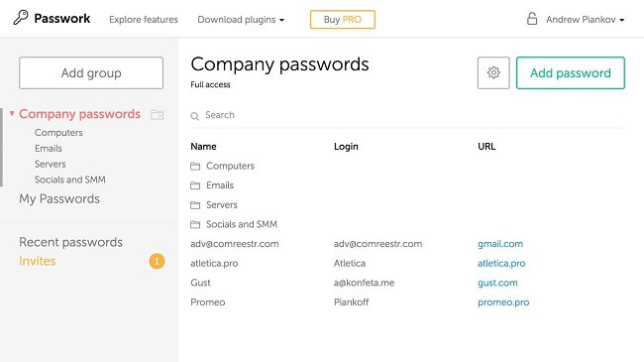Open Computers in the sidebar tree

(58, 133)
